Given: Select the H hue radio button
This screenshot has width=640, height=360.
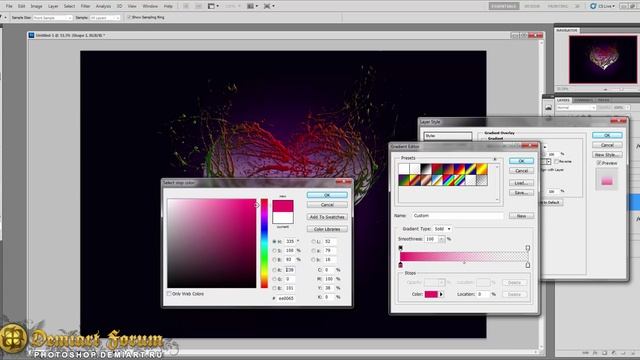Looking at the screenshot, I should (x=274, y=242).
